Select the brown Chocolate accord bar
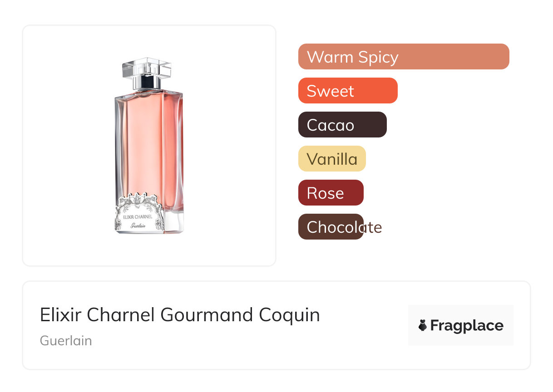Screen dimensions: 553x392 click(x=331, y=227)
